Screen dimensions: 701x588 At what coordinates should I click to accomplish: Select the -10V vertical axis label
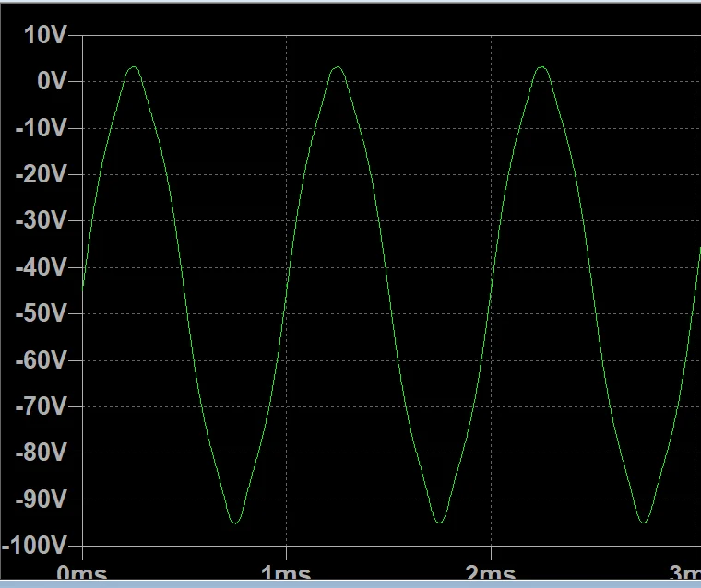(x=42, y=128)
